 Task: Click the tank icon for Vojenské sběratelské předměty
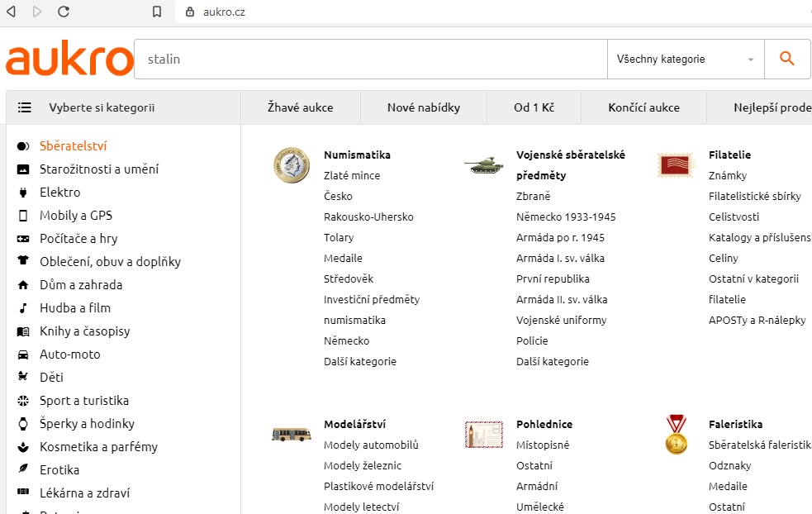(x=484, y=165)
